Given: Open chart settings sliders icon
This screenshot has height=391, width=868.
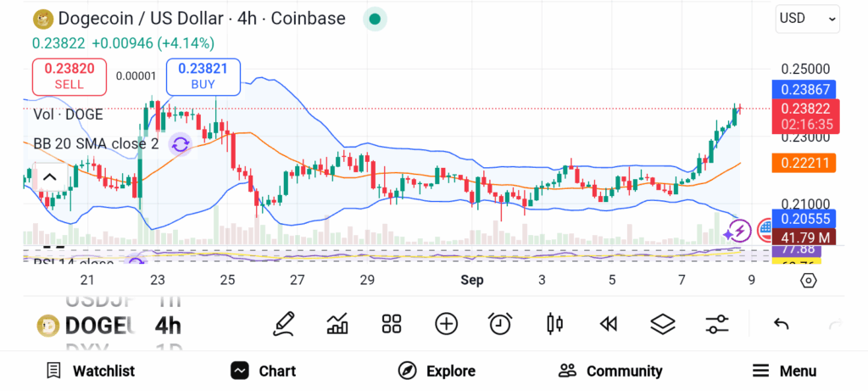Looking at the screenshot, I should pyautogui.click(x=716, y=323).
